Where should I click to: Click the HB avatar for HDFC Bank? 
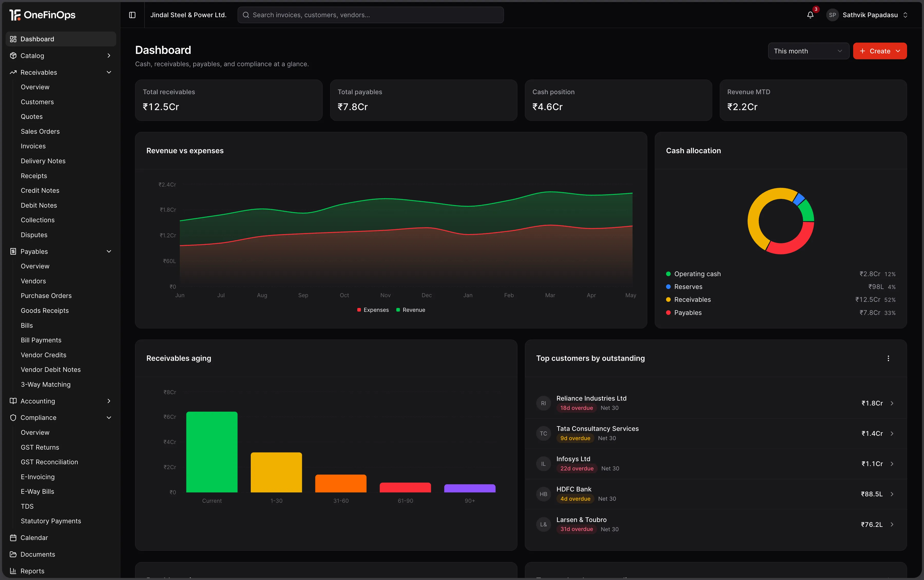click(543, 494)
